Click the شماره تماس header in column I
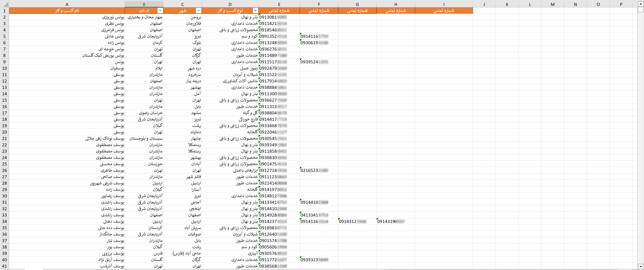 coord(444,11)
